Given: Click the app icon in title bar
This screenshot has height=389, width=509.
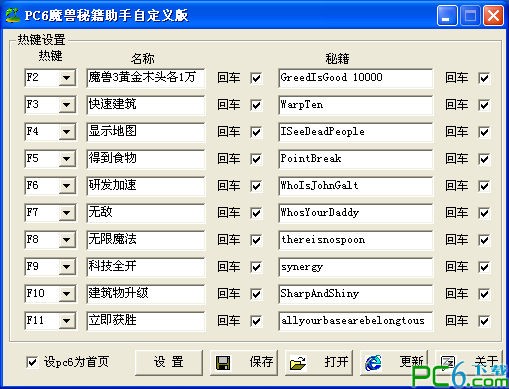Looking at the screenshot, I should (13, 15).
